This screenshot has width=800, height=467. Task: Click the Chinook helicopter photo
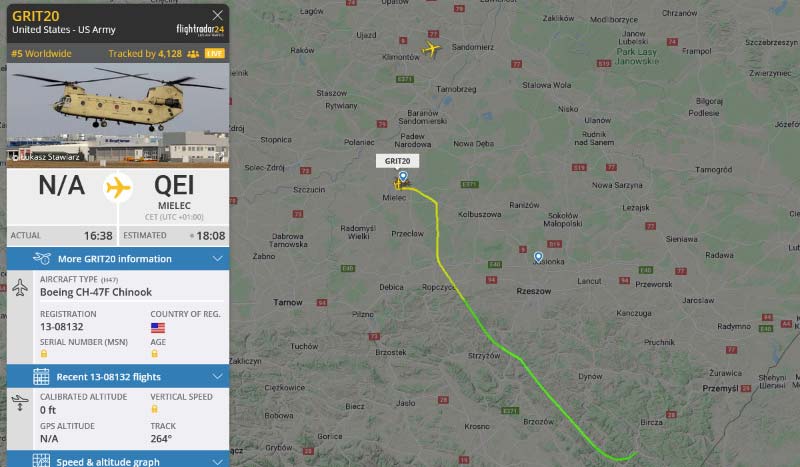[118, 113]
